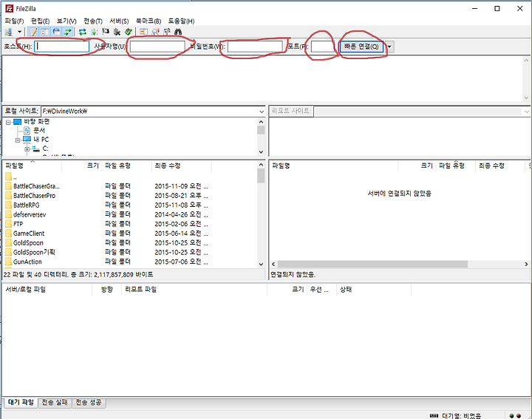Click local file list vertical scrollbar thumb
532x419 pixels.
pos(261,176)
